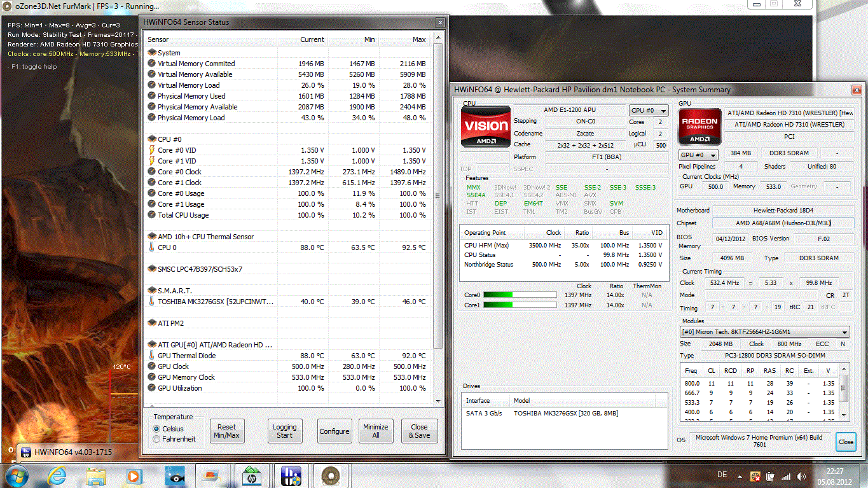The height and width of the screenshot is (488, 868).
Task: Click the lightning icon beside Core #1 VID
Action: click(x=151, y=161)
